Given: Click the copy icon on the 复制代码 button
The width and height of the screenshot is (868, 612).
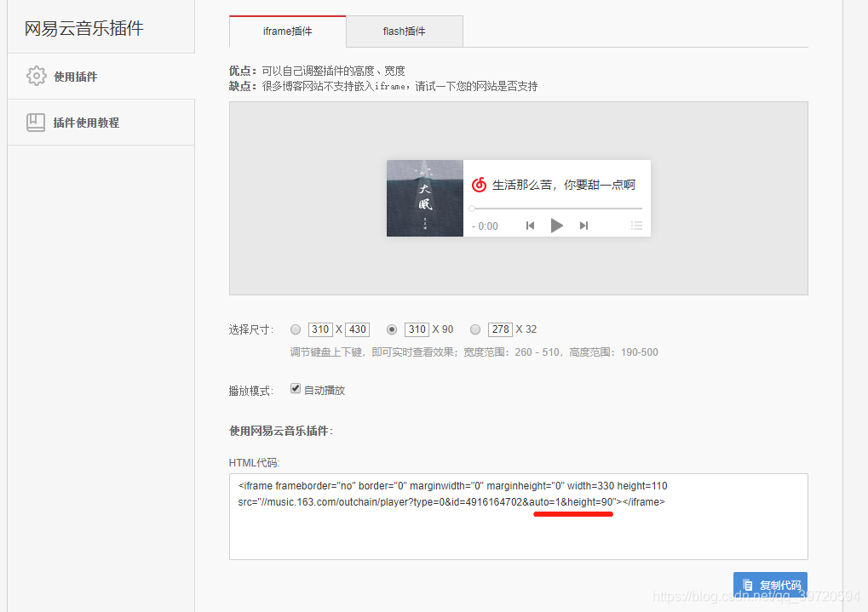Looking at the screenshot, I should [x=748, y=585].
